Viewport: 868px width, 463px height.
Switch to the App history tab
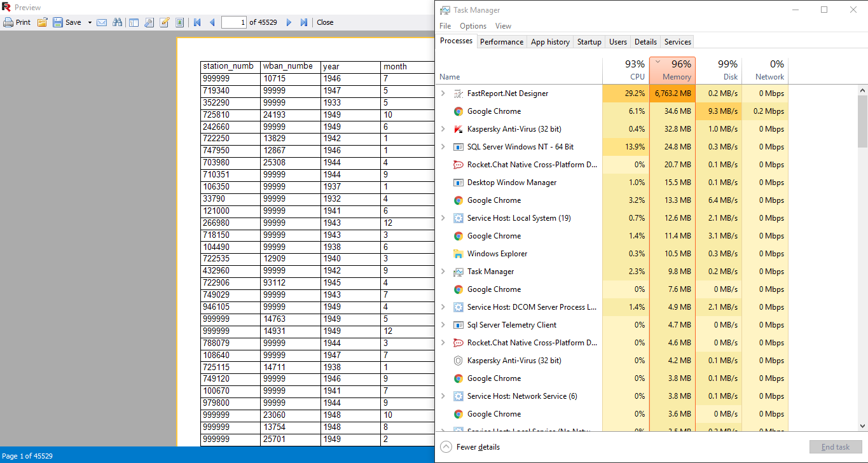coord(550,42)
